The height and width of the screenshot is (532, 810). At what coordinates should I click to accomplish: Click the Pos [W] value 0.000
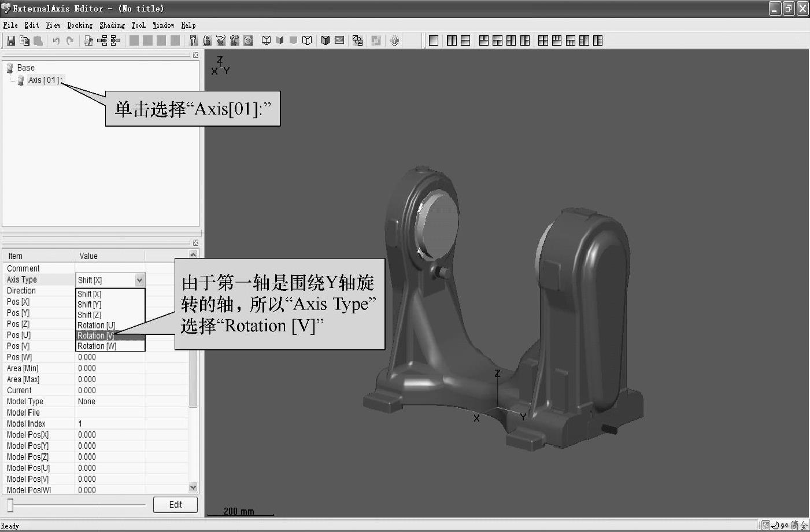[x=87, y=357]
